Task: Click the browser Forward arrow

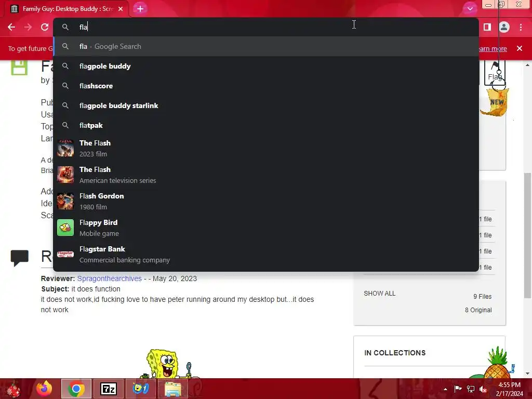Action: pos(28,27)
